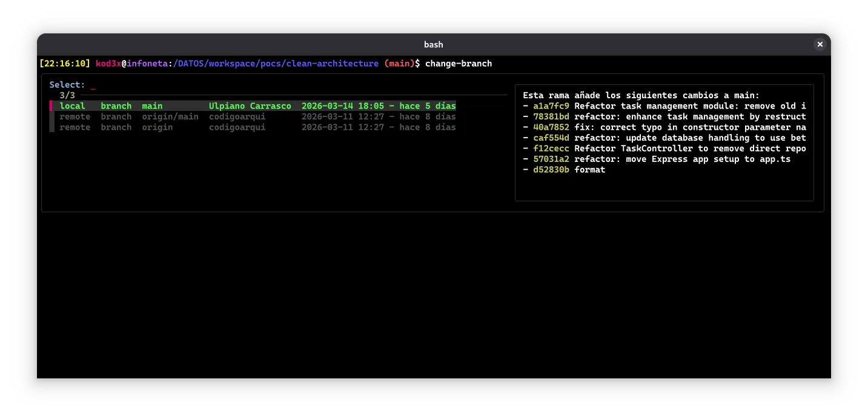Click codigoarqui on the origin/main row
The image size is (868, 419).
coord(237,116)
